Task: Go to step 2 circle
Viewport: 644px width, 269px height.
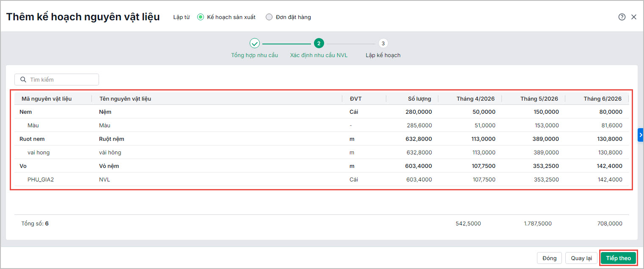Action: tap(319, 43)
